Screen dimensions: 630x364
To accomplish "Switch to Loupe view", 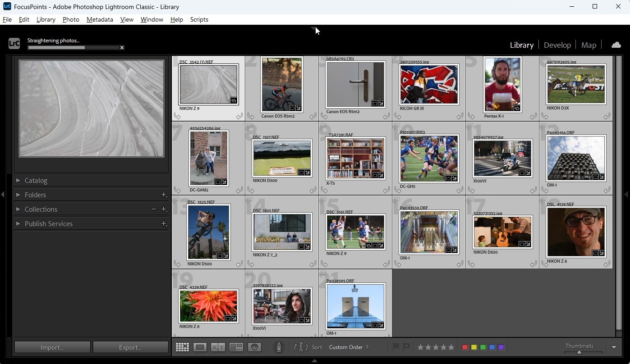I will [200, 347].
